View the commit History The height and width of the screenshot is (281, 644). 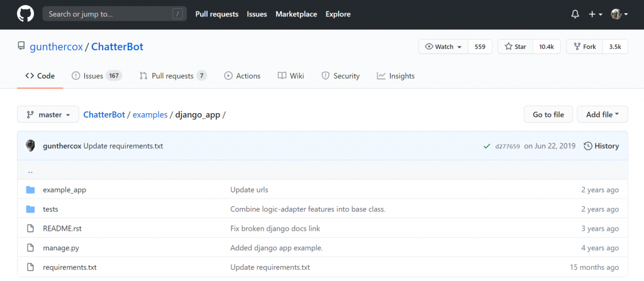coord(601,146)
